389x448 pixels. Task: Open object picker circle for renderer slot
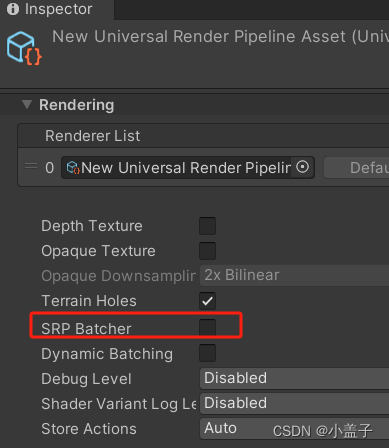tap(303, 167)
